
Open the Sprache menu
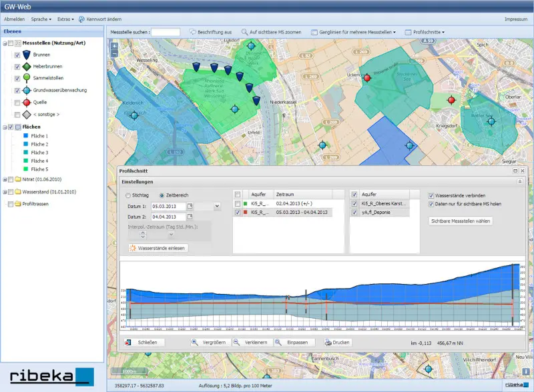(41, 19)
